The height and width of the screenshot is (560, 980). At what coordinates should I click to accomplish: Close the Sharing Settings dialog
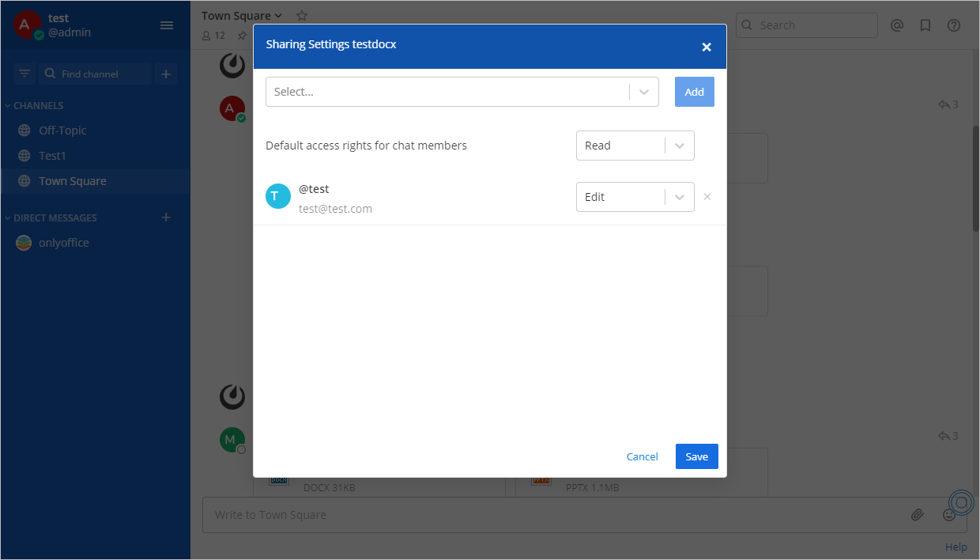pos(707,47)
